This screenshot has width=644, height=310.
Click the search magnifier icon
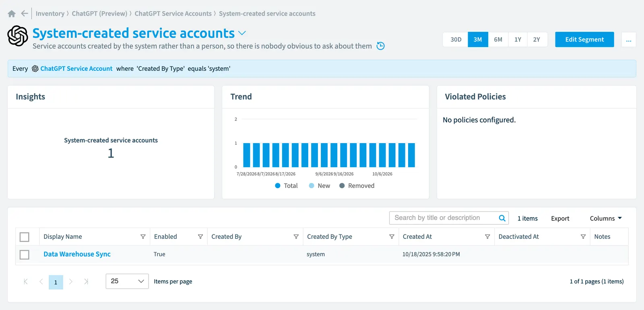502,218
